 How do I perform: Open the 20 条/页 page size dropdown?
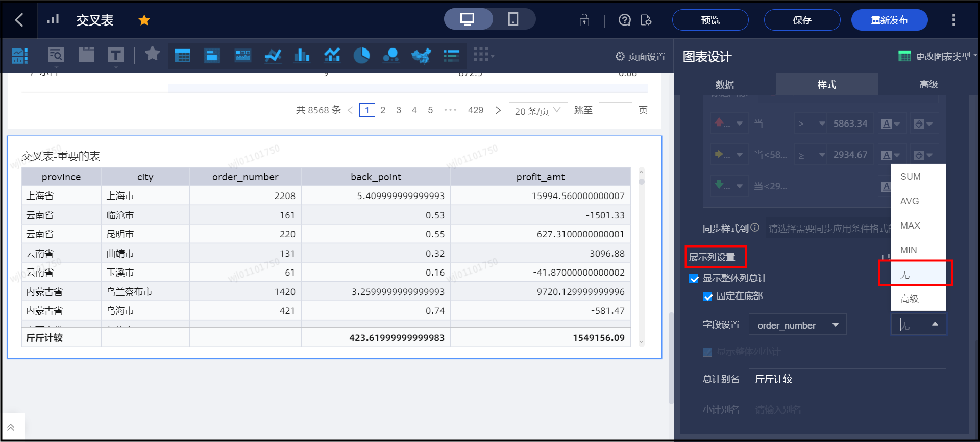537,110
